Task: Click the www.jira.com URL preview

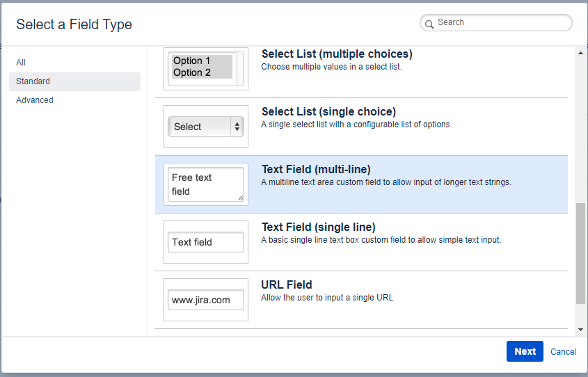Action: (205, 300)
